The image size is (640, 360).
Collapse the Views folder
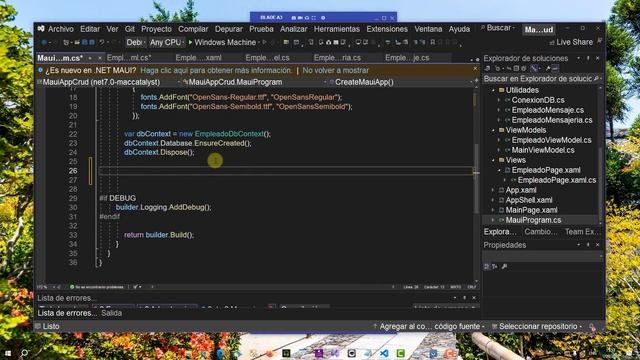click(x=493, y=160)
